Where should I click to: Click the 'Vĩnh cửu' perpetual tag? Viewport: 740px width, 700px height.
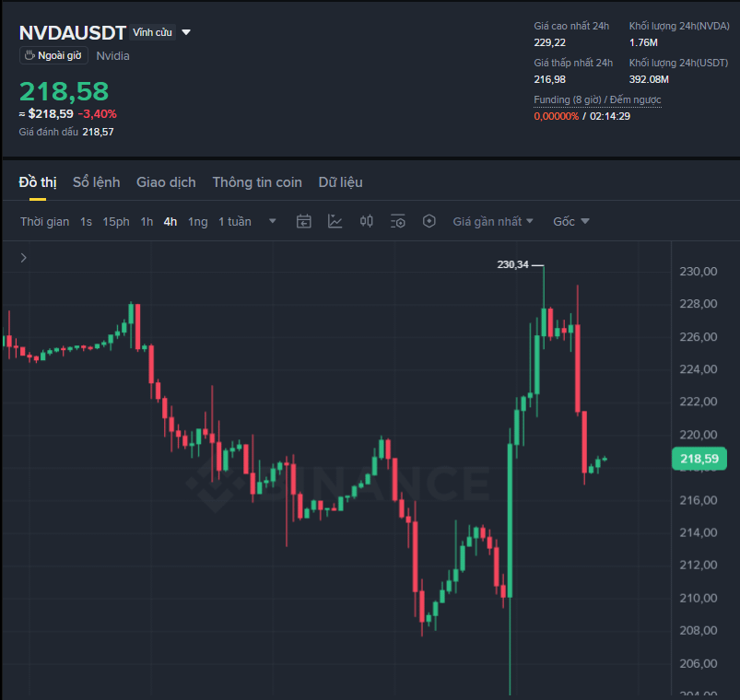(x=152, y=32)
